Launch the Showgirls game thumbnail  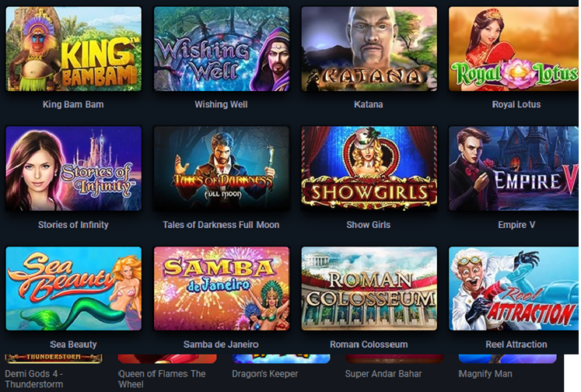pyautogui.click(x=369, y=169)
